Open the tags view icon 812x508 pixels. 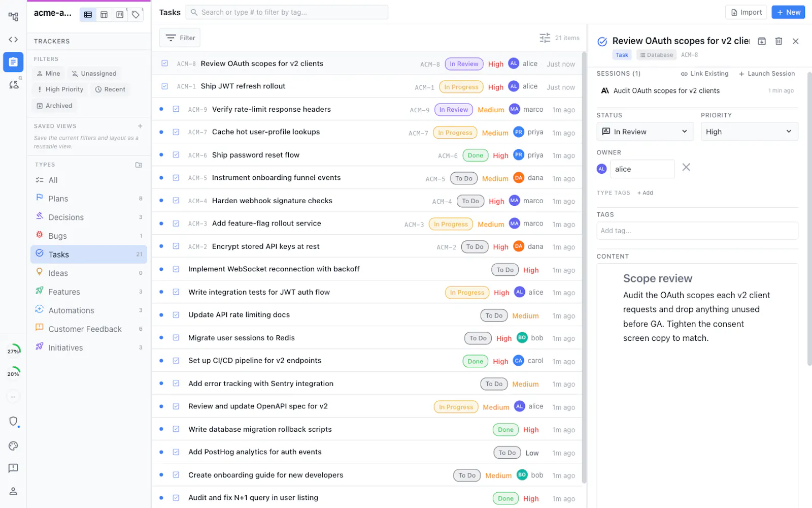pyautogui.click(x=136, y=15)
